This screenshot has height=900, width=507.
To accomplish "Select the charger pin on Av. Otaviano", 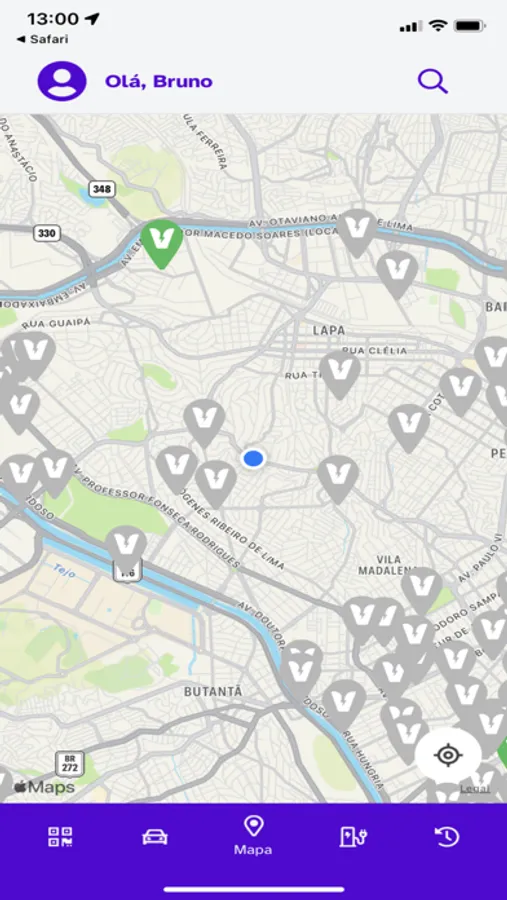I will tap(357, 232).
